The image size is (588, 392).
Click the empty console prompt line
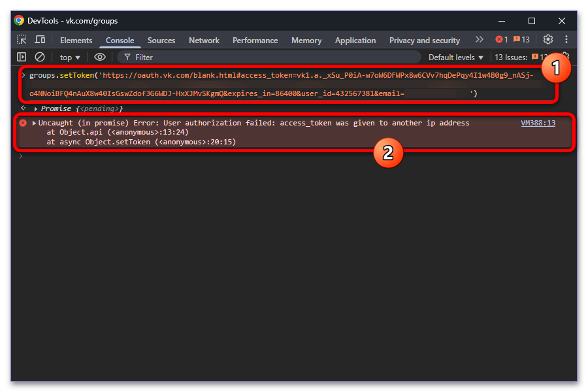coord(293,156)
